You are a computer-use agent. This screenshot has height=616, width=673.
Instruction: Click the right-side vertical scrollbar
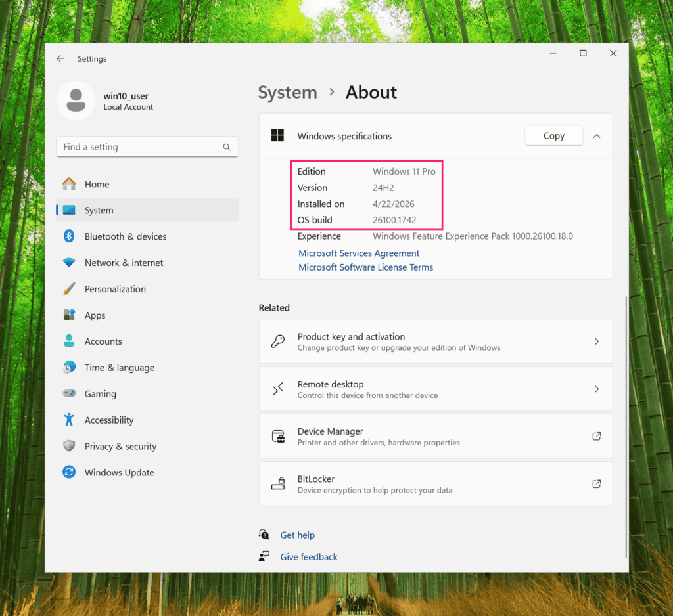tap(626, 427)
